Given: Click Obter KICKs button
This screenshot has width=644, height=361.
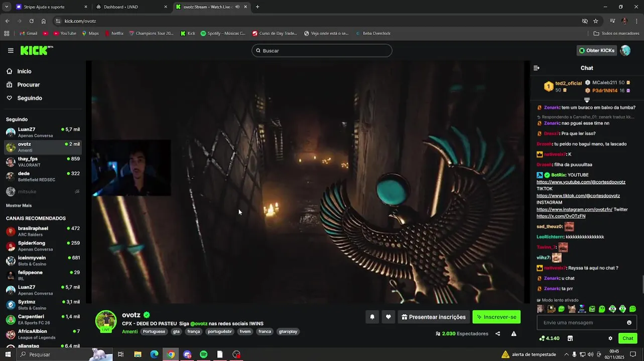Looking at the screenshot, I should pos(596,50).
